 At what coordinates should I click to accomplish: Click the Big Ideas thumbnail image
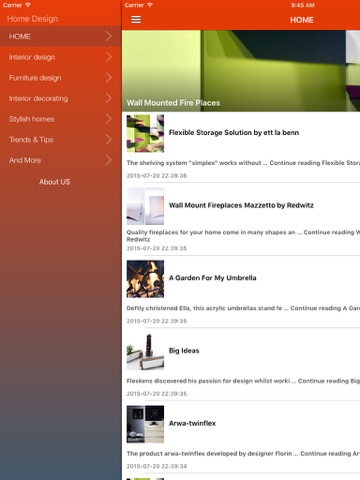[x=145, y=352]
